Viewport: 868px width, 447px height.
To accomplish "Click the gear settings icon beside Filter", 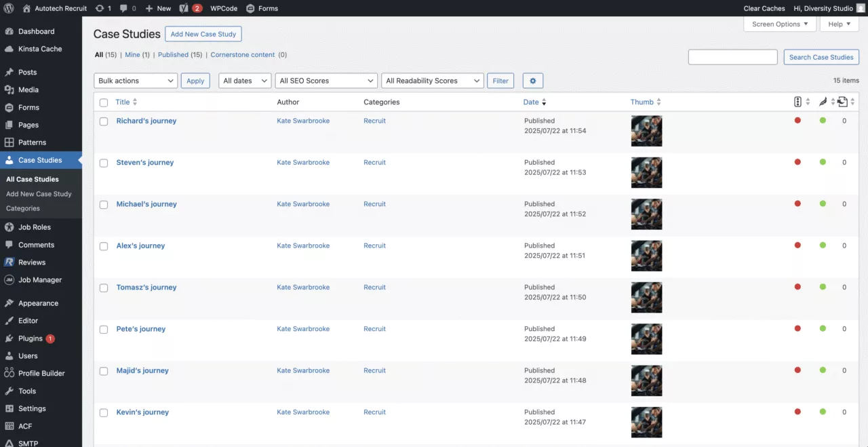I will [532, 81].
